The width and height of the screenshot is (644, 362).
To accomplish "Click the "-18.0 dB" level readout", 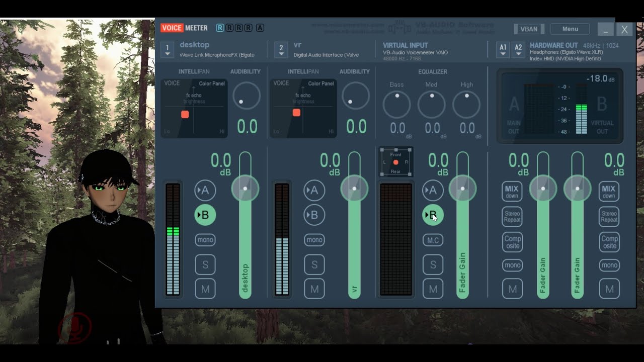I will tap(600, 79).
